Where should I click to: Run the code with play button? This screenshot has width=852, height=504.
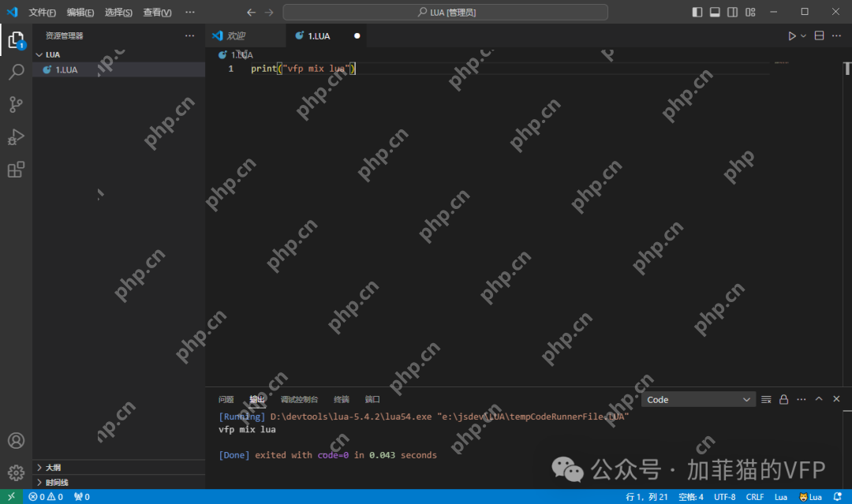pyautogui.click(x=792, y=35)
